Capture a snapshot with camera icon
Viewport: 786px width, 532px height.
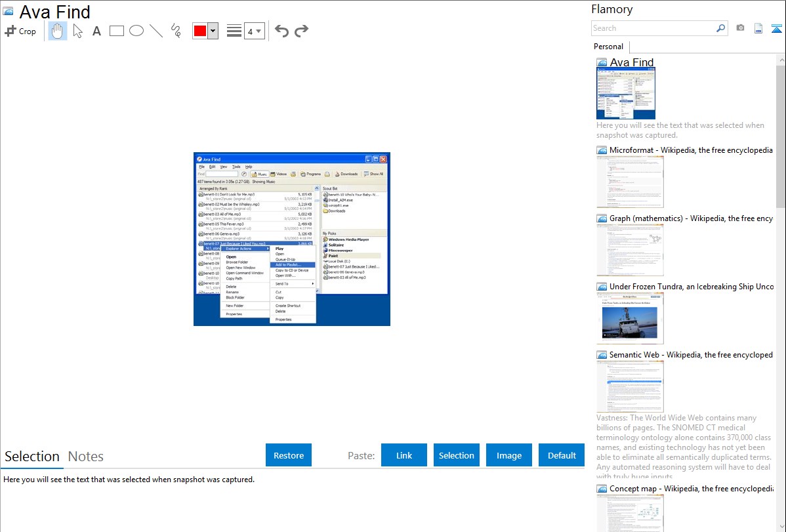tap(740, 28)
